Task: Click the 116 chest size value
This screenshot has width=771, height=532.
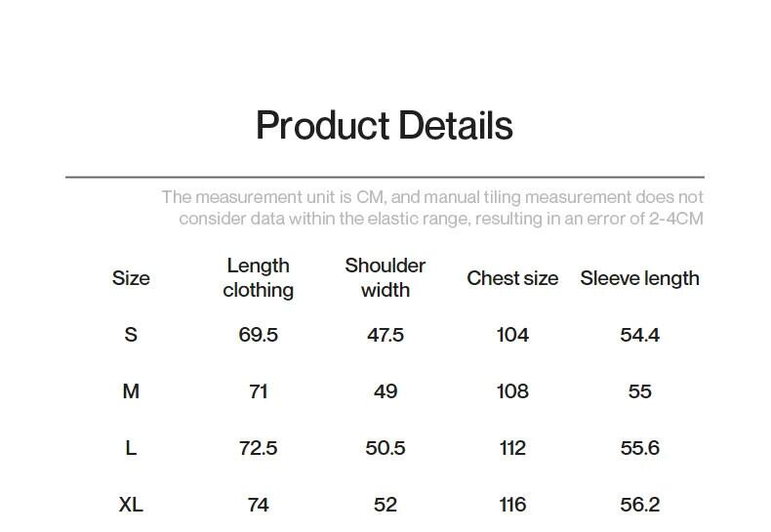Action: [x=512, y=505]
